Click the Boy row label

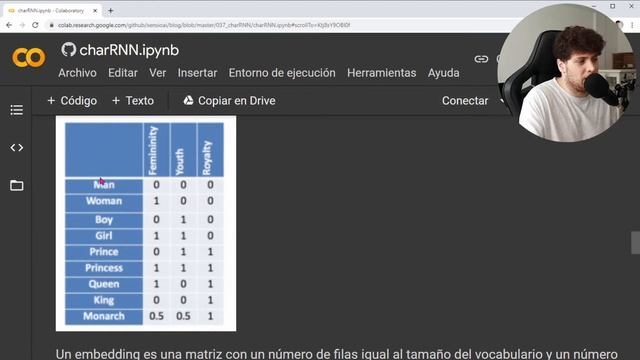(104, 220)
